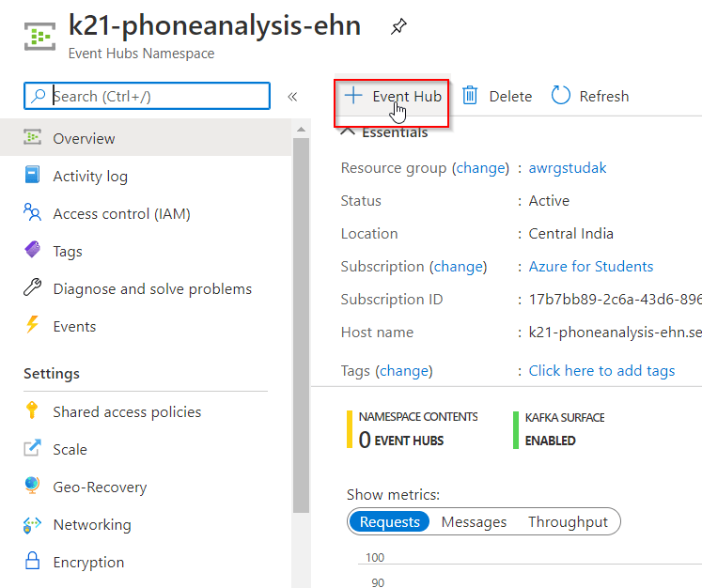702x588 pixels.
Task: Click the Geo-Recovery globe icon
Action: [33, 487]
